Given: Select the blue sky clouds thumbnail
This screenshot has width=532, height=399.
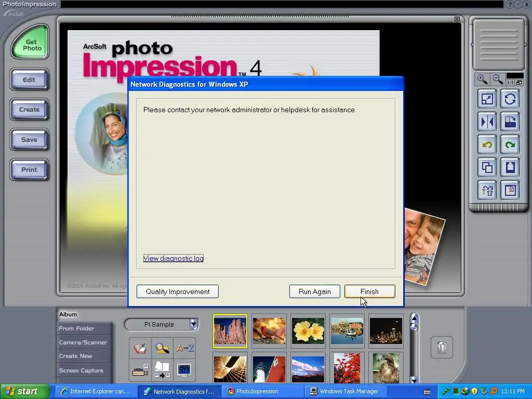Looking at the screenshot, I should point(308,368).
